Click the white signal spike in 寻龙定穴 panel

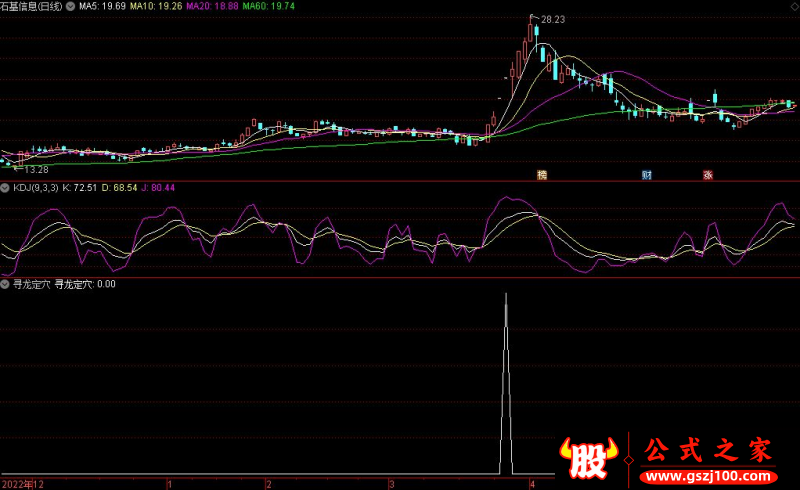click(x=506, y=380)
